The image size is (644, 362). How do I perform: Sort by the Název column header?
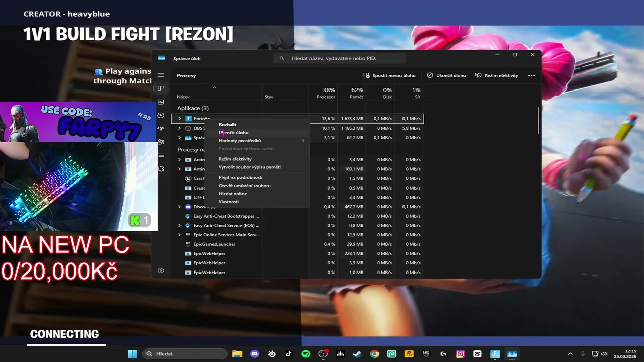click(x=216, y=93)
